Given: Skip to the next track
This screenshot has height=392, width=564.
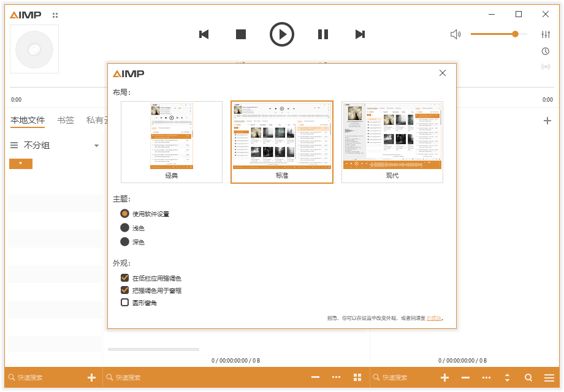Looking at the screenshot, I should pyautogui.click(x=360, y=34).
